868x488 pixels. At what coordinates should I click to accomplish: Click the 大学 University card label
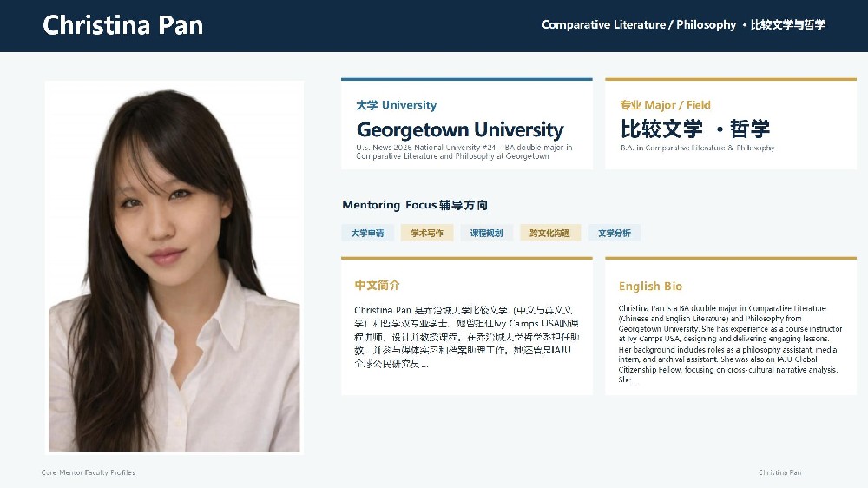tap(397, 105)
